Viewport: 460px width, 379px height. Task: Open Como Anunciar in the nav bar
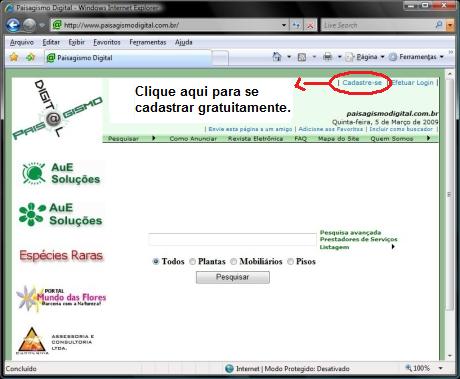click(x=193, y=139)
